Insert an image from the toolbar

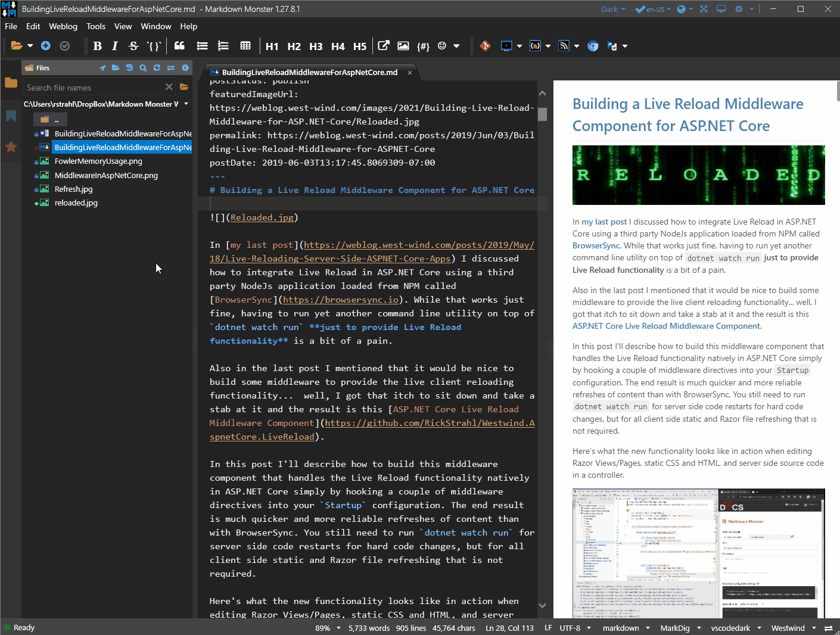click(x=403, y=46)
